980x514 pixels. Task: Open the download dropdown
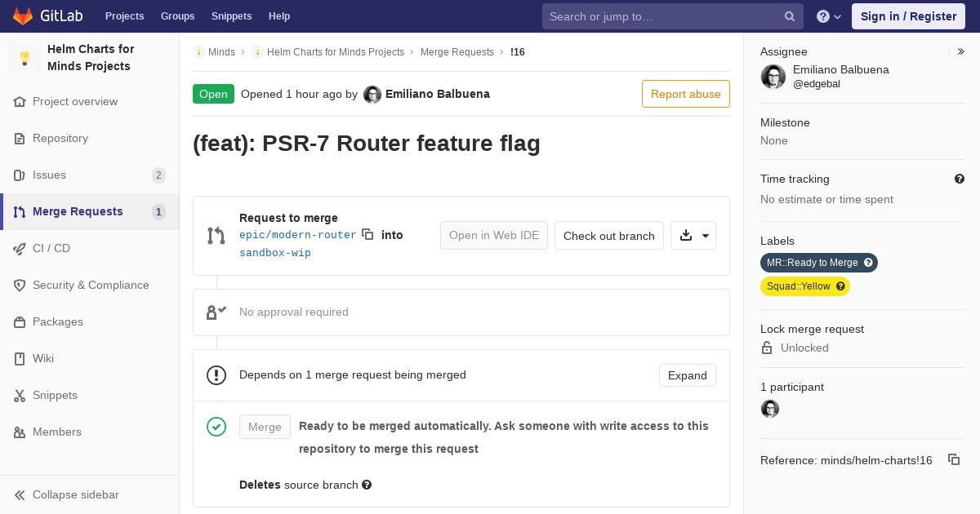(693, 236)
